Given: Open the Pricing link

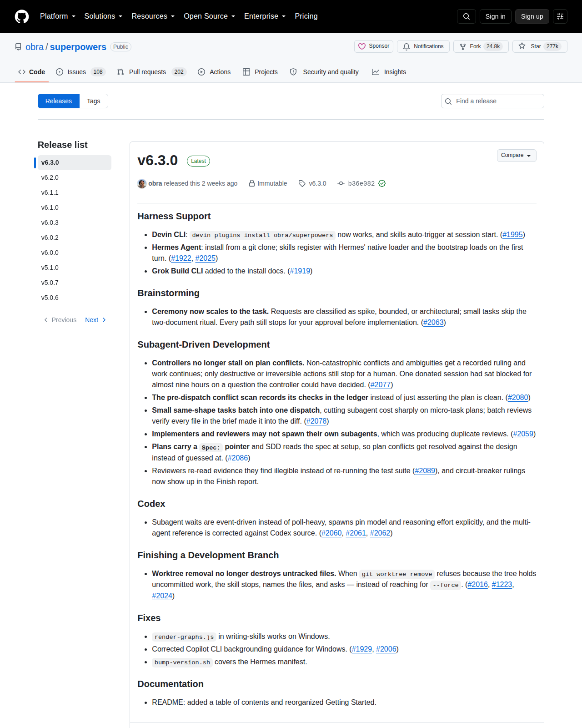Looking at the screenshot, I should pyautogui.click(x=306, y=16).
